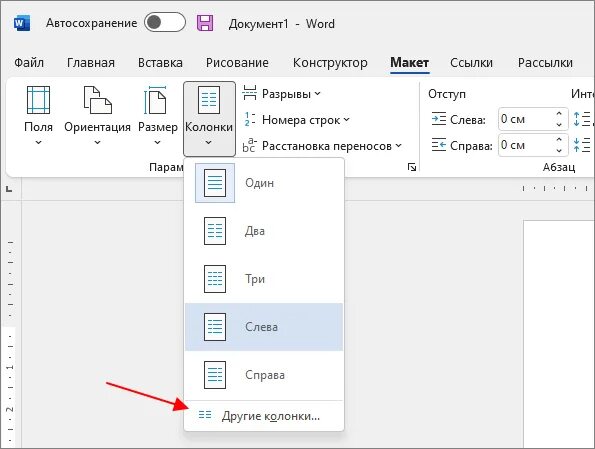The height and width of the screenshot is (449, 595).
Task: Click the Word application logo icon
Action: pyautogui.click(x=21, y=24)
